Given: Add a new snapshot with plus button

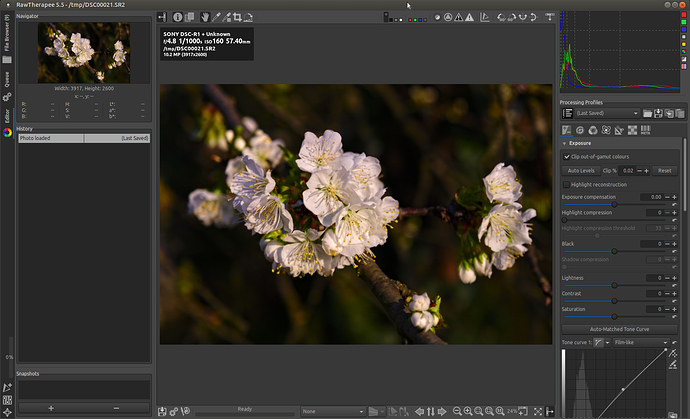Looking at the screenshot, I should tap(51, 408).
